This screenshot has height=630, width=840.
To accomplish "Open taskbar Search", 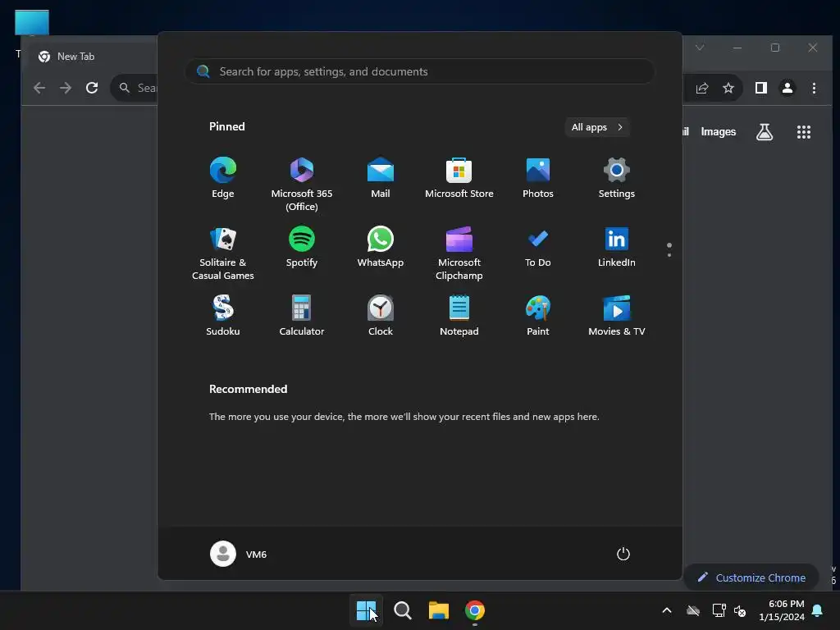I will tap(402, 610).
